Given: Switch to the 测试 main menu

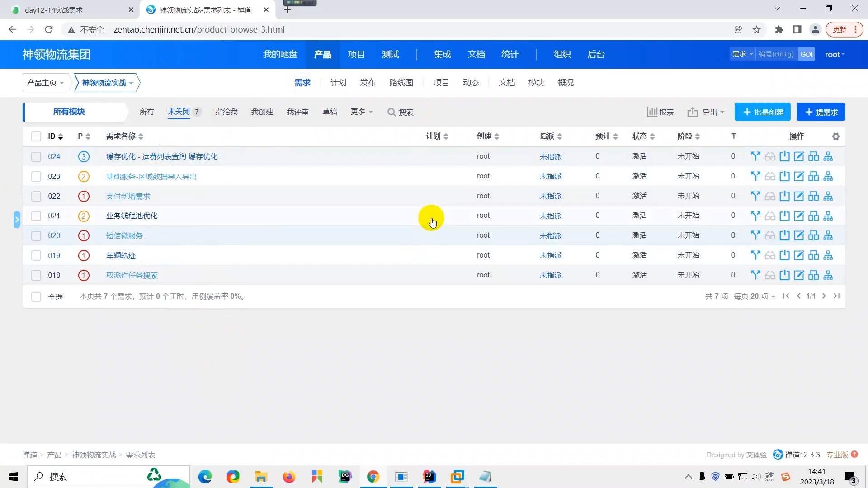Looking at the screenshot, I should click(x=390, y=54).
